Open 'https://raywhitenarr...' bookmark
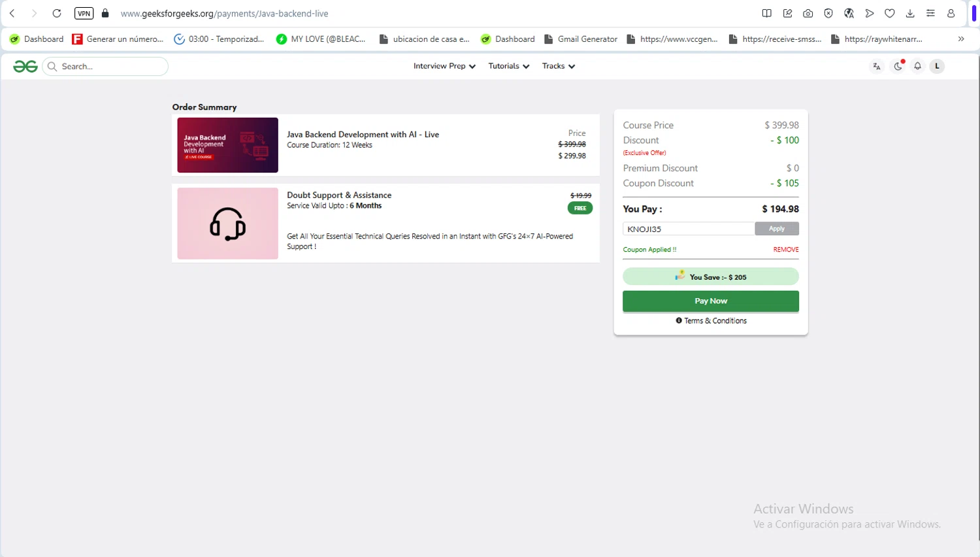Screen dimensions: 980x557 (x=877, y=39)
